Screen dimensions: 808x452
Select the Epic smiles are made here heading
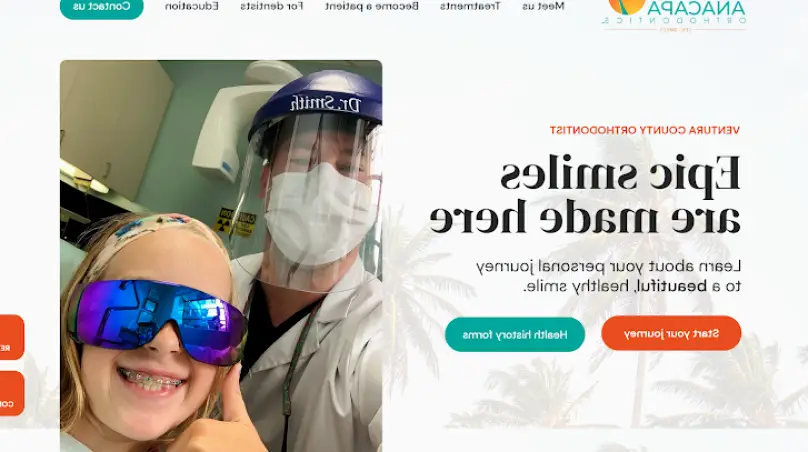click(585, 195)
